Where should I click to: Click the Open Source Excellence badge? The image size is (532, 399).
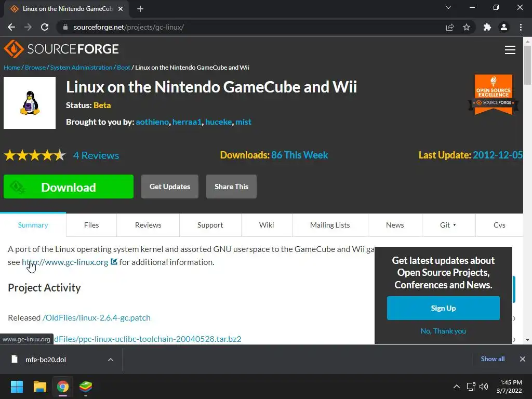pyautogui.click(x=494, y=95)
